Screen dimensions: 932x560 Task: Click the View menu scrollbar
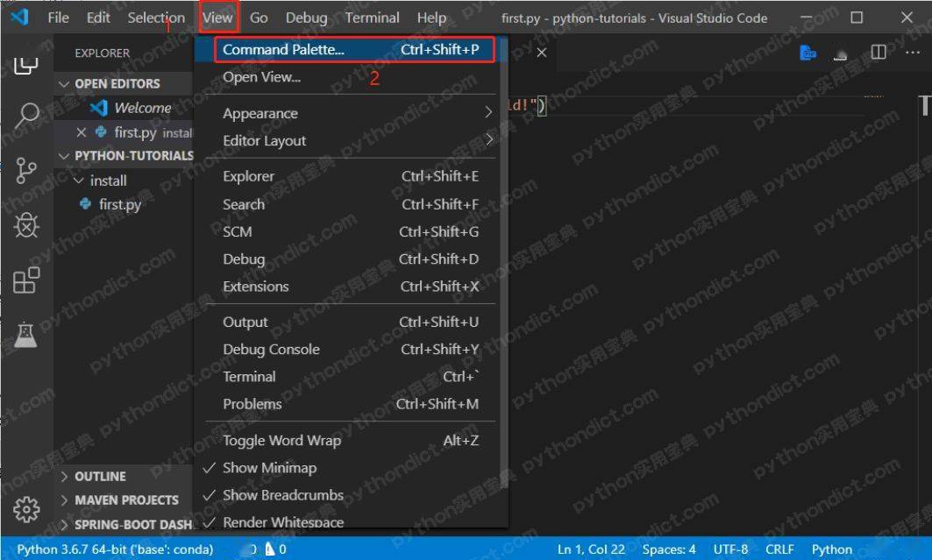point(504,261)
